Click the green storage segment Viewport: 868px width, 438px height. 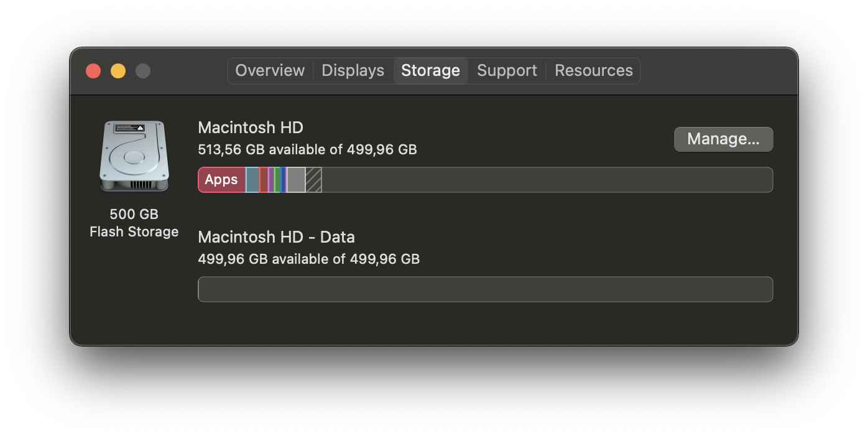277,180
